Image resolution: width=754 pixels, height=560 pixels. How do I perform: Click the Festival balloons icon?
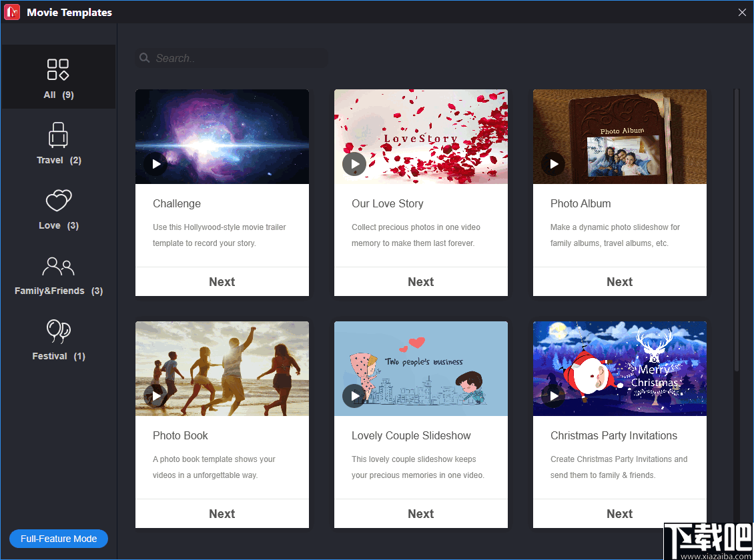coord(59,330)
